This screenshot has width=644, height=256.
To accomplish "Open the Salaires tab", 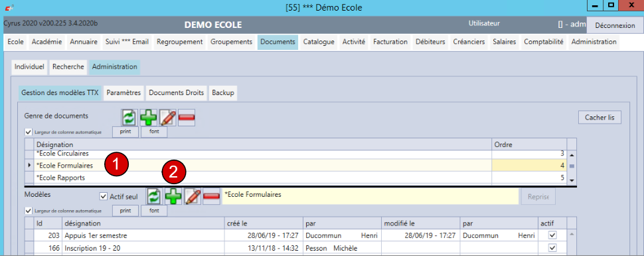I will (x=505, y=42).
